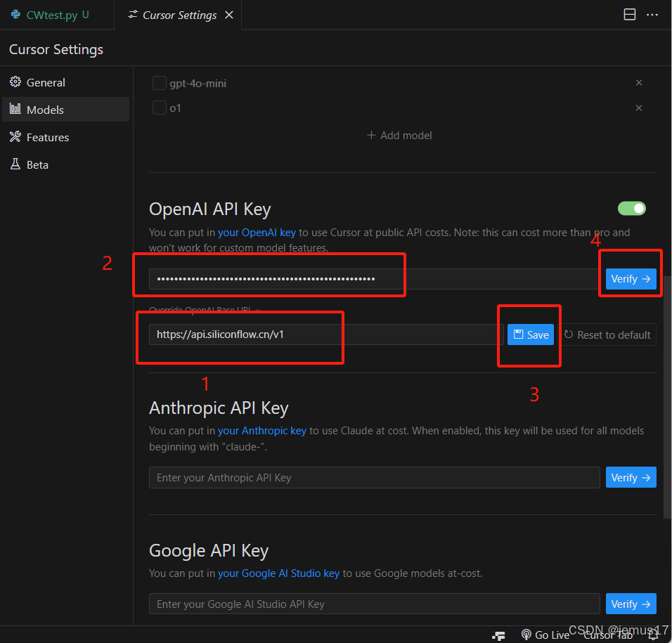This screenshot has width=672, height=643.
Task: Save the OpenAI base URL
Action: (530, 335)
